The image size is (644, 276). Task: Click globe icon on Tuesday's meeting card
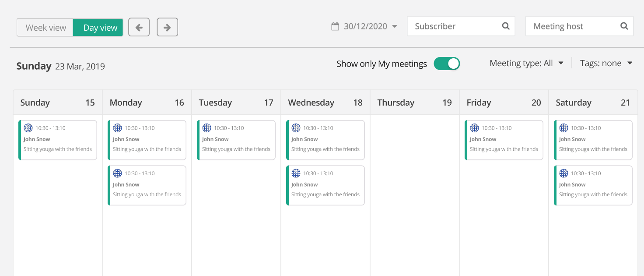[x=207, y=128]
